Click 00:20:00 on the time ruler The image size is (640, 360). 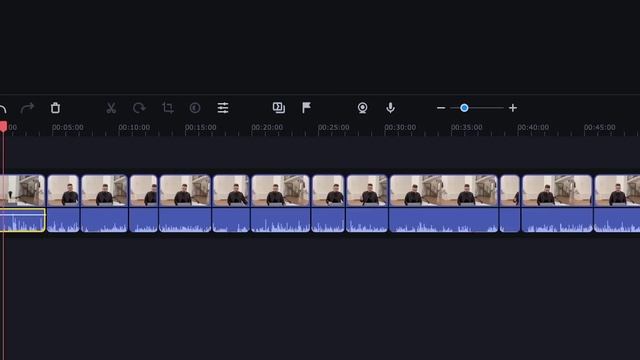coord(267,127)
